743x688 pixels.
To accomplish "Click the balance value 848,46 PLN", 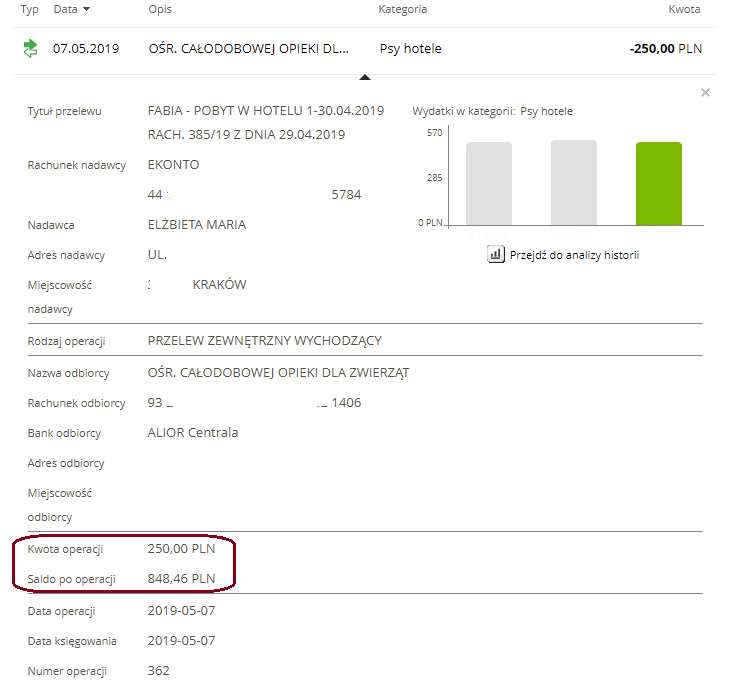I will pyautogui.click(x=181, y=578).
